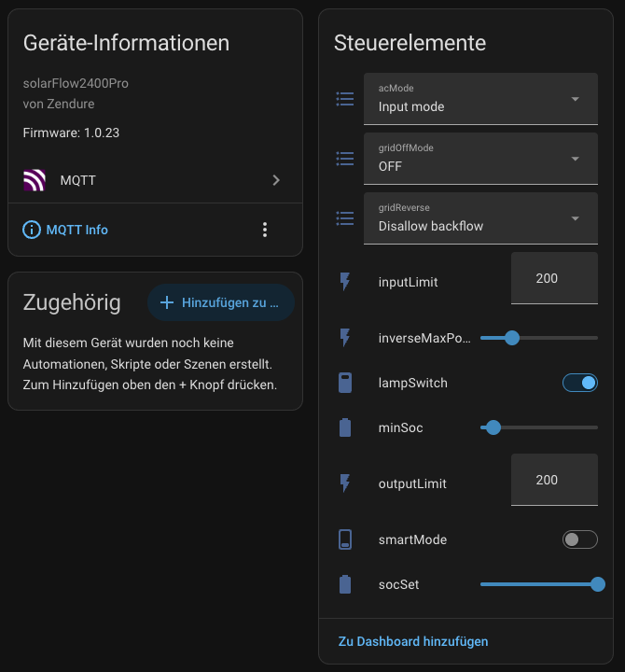Image resolution: width=625 pixels, height=672 pixels.
Task: Click the lightning icon beside inverseMaxPower
Action: coord(345,338)
